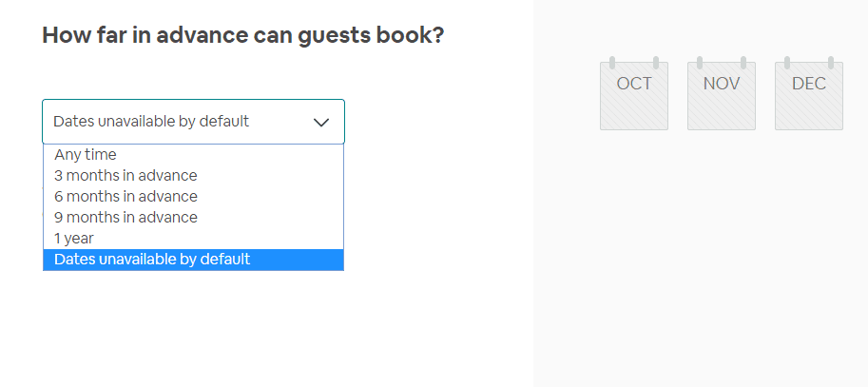
Task: Click the right binder ring on OCT calendar
Action: tap(656, 63)
